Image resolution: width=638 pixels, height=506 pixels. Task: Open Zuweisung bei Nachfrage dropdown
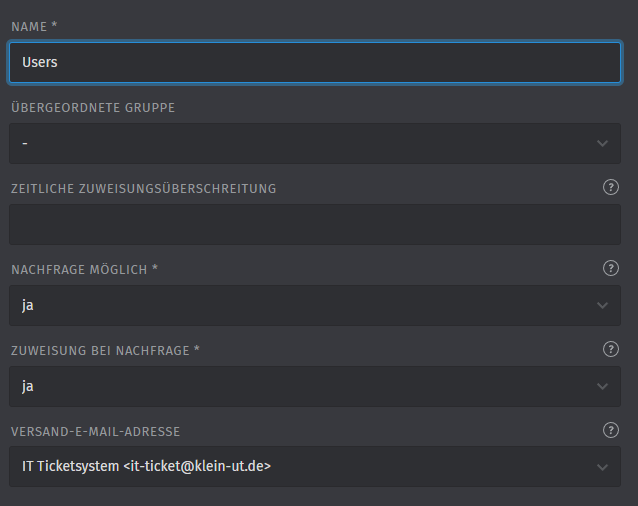point(300,386)
